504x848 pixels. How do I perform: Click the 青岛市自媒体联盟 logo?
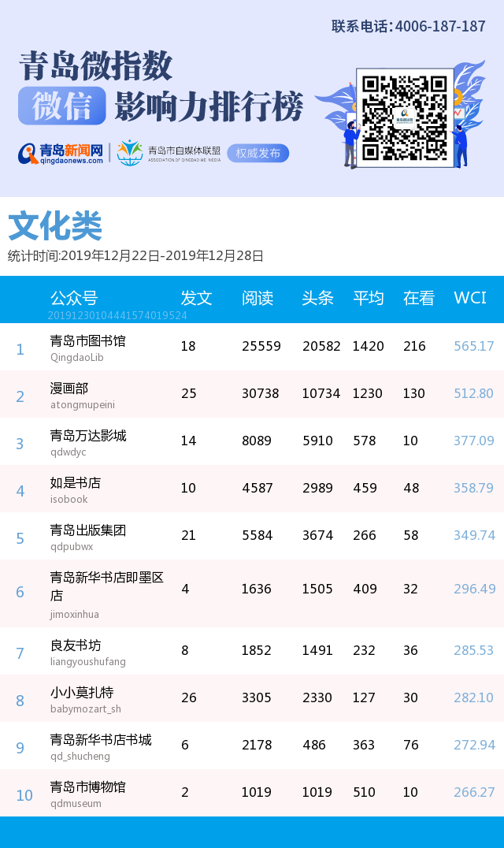[x=169, y=153]
